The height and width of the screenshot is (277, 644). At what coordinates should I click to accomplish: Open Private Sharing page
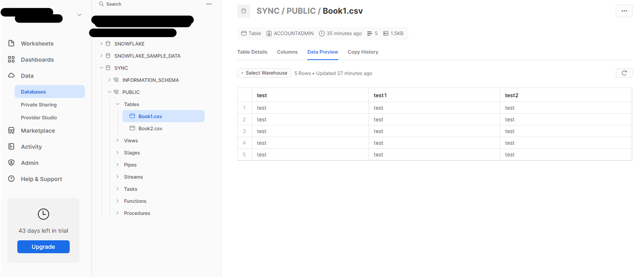click(39, 105)
